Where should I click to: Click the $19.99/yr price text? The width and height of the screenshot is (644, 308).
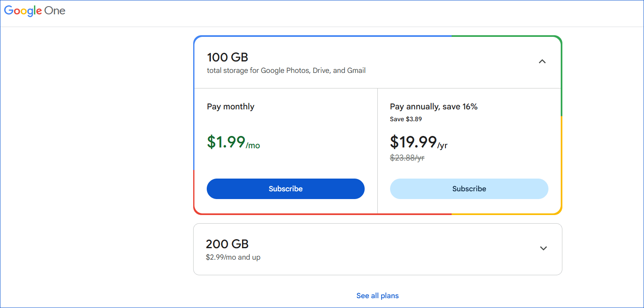(418, 143)
